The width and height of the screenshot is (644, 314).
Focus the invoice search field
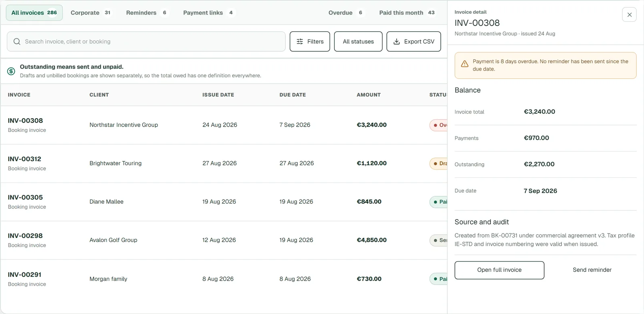146,42
